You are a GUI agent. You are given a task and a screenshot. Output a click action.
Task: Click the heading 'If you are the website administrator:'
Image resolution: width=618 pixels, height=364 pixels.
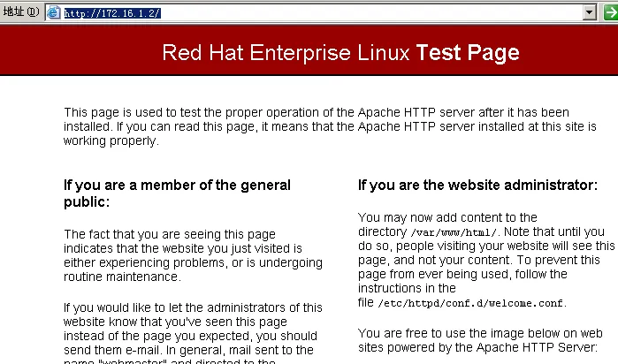click(477, 185)
